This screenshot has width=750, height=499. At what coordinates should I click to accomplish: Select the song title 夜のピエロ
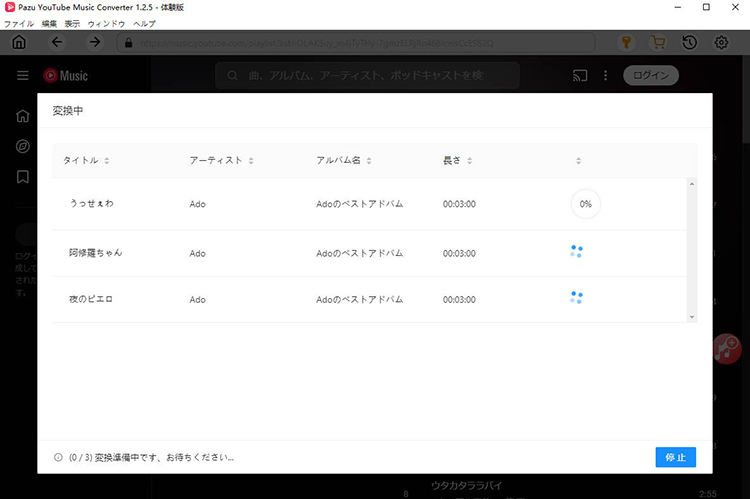click(x=91, y=299)
